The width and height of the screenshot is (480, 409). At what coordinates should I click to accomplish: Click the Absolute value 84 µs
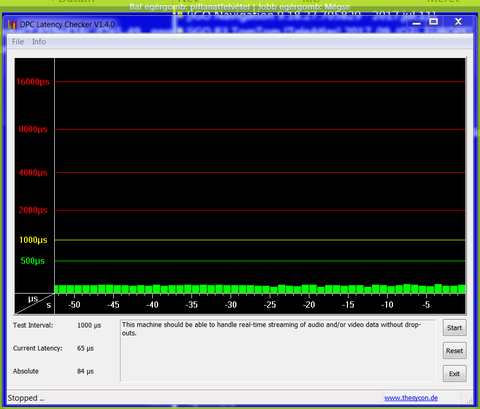(x=85, y=371)
